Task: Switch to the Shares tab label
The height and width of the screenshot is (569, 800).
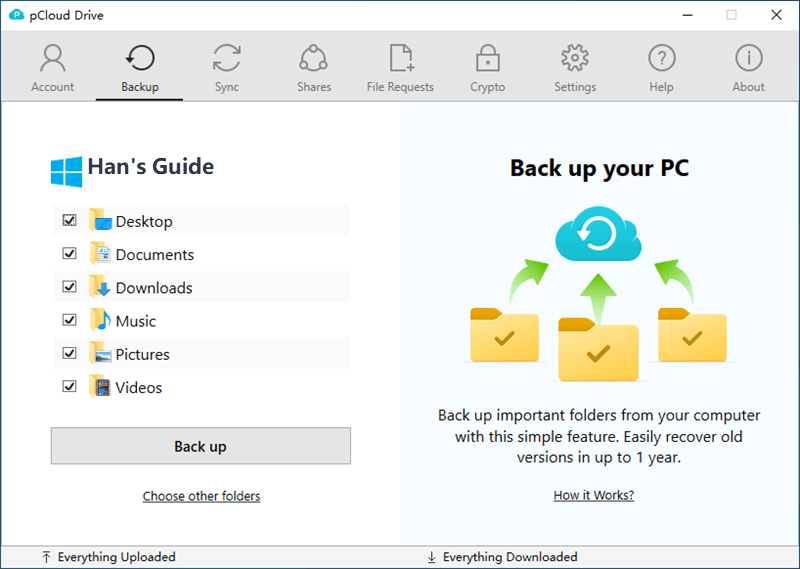Action: point(314,87)
